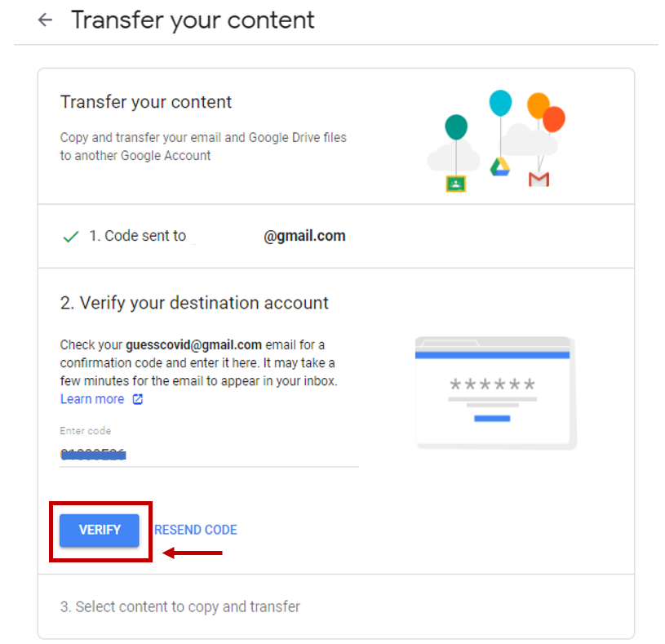Click the cyan balloon above the Drive icon

tap(500, 103)
